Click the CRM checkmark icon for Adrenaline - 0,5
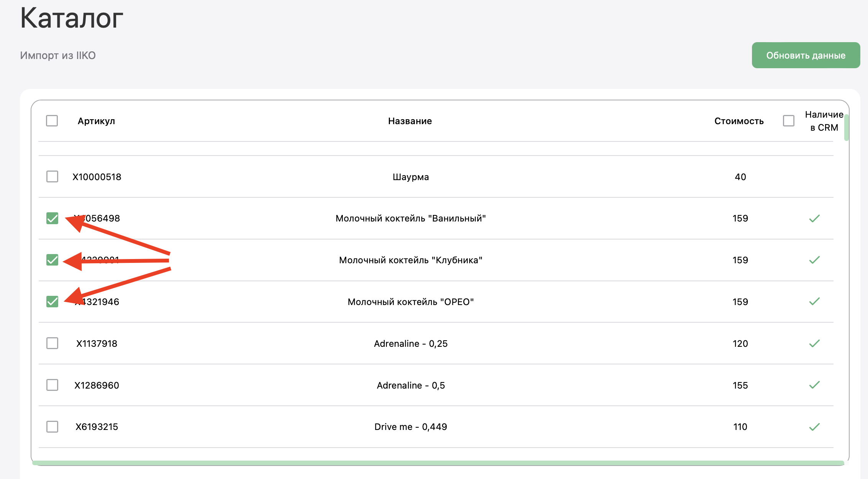The height and width of the screenshot is (479, 868). [x=814, y=385]
